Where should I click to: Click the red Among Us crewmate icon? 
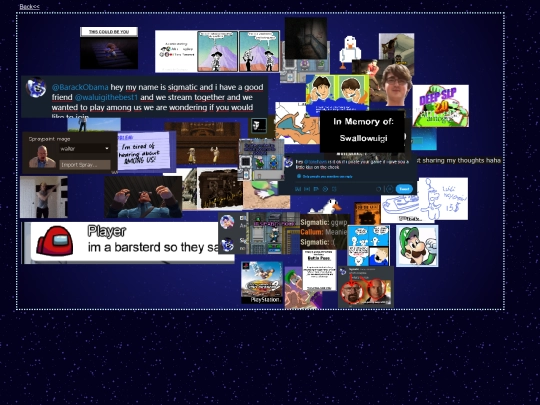(55, 241)
